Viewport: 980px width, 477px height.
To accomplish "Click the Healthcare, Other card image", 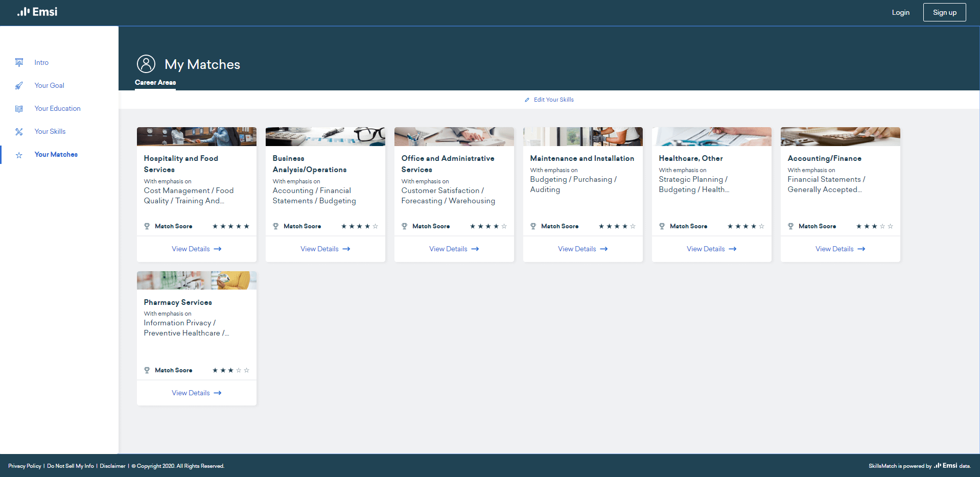I will click(711, 136).
